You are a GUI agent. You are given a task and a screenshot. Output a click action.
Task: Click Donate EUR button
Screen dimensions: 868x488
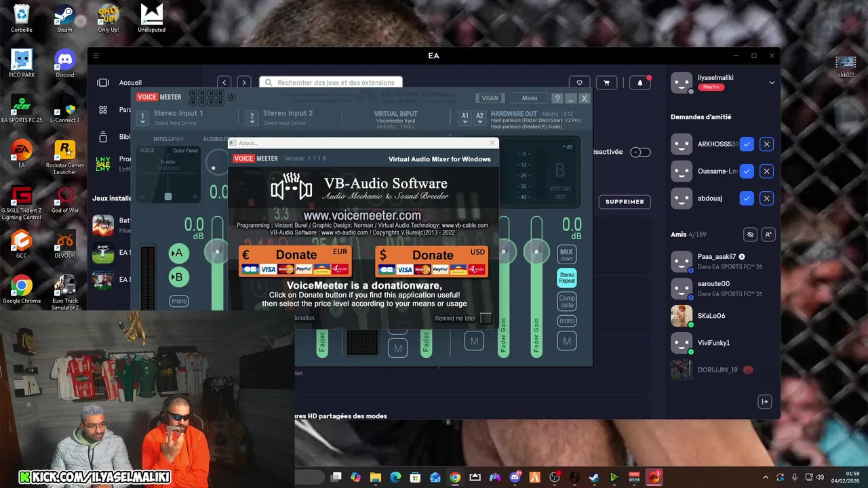click(295, 261)
